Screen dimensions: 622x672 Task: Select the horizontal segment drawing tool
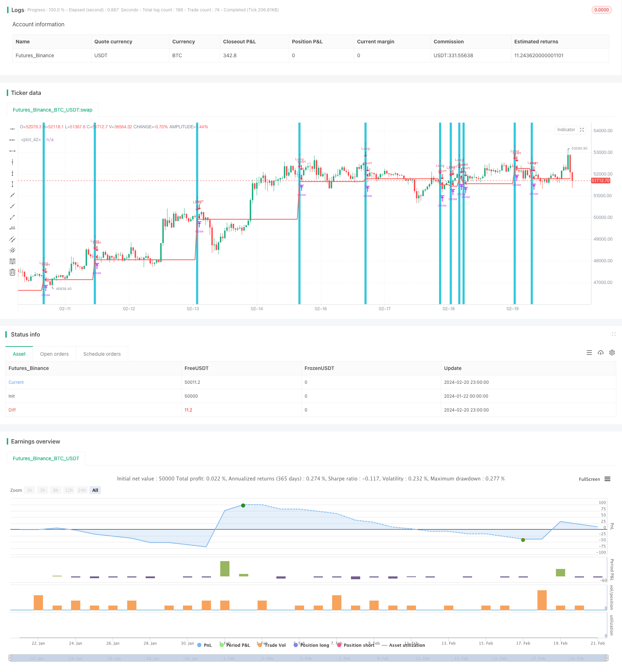point(12,151)
